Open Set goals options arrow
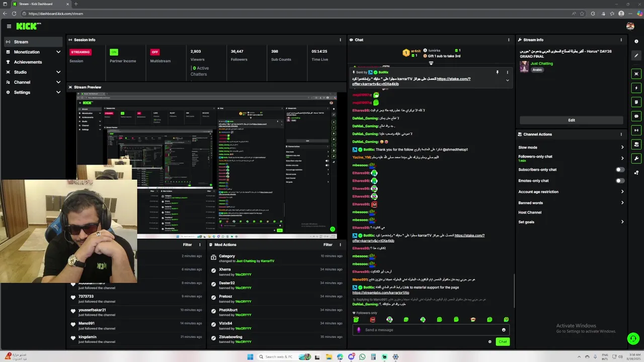Screen dimensions: 644x362 (622, 222)
